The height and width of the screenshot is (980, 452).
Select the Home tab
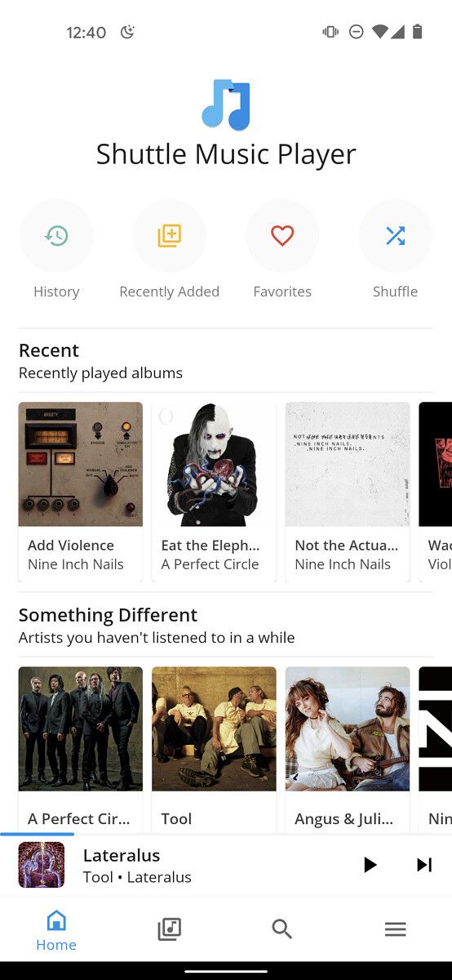(56, 931)
